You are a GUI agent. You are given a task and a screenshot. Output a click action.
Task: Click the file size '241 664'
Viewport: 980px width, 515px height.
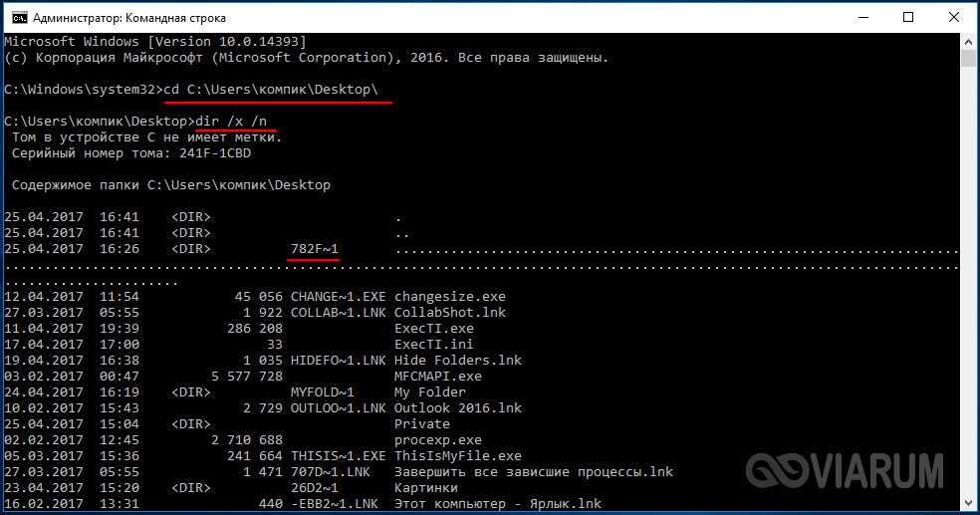coord(255,456)
